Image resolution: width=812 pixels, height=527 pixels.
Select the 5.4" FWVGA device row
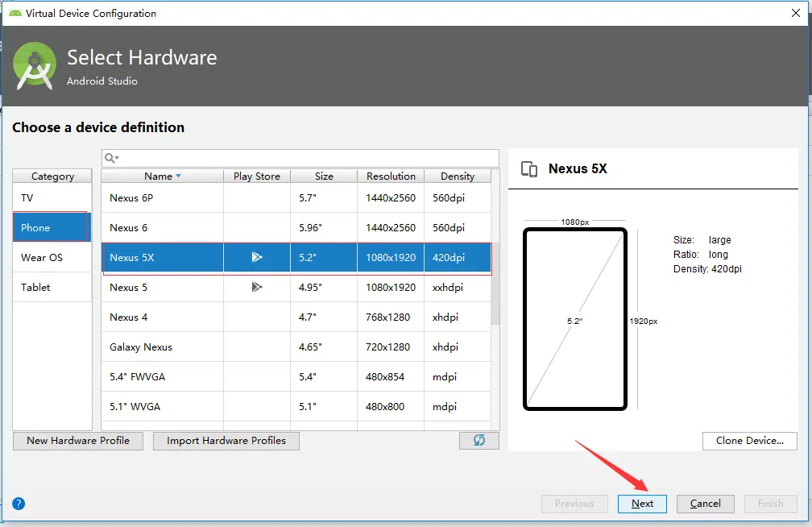(x=296, y=376)
